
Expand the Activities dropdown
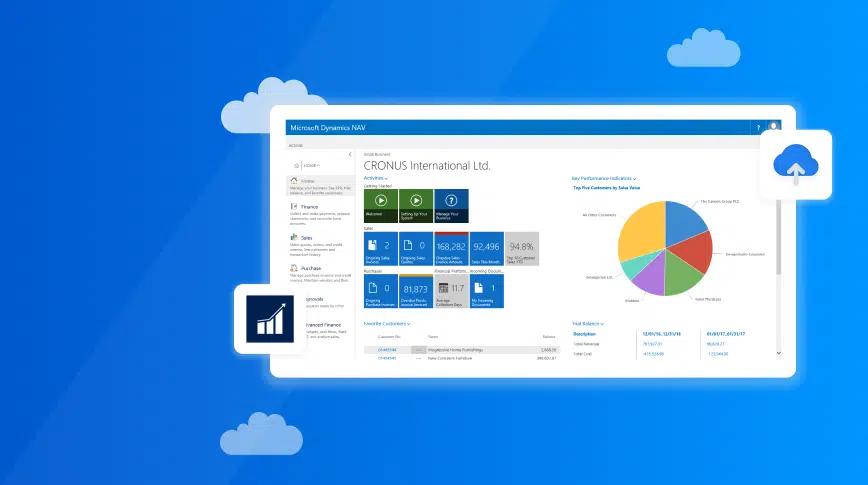(x=375, y=178)
